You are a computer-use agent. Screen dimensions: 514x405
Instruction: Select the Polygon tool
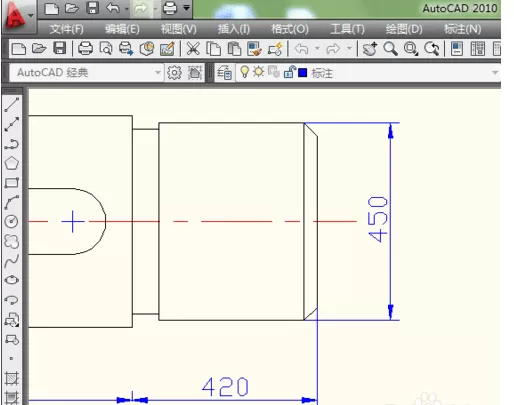pyautogui.click(x=12, y=163)
